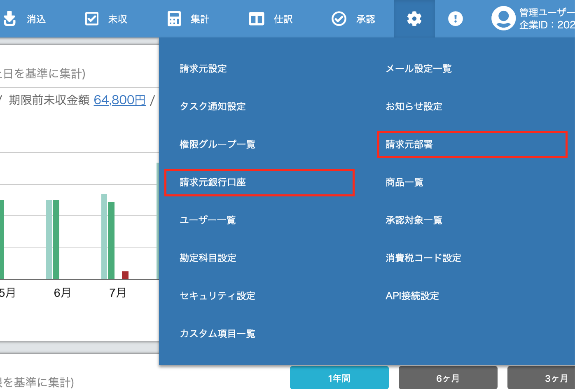Select the 1年間 period button

339,378
